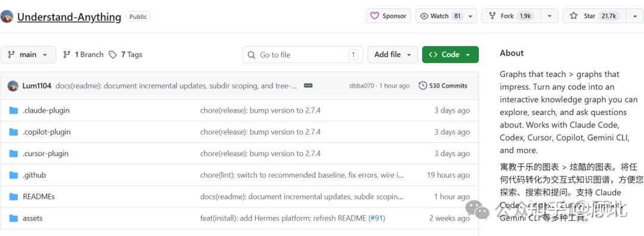Viewport: 644px width, 236px height.
Task: Click '2 weeks ago' timestamp in assets row
Action: (450, 218)
